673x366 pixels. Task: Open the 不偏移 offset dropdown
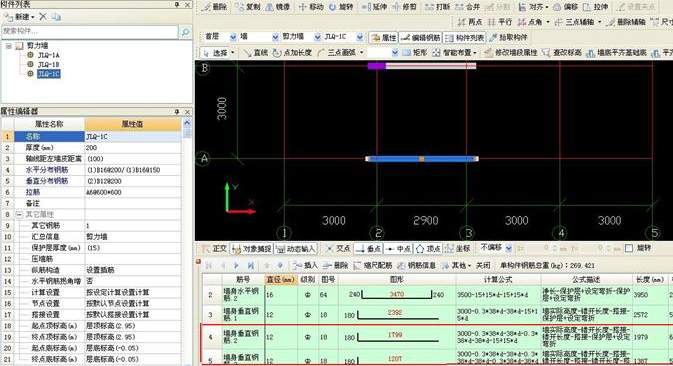tap(509, 248)
